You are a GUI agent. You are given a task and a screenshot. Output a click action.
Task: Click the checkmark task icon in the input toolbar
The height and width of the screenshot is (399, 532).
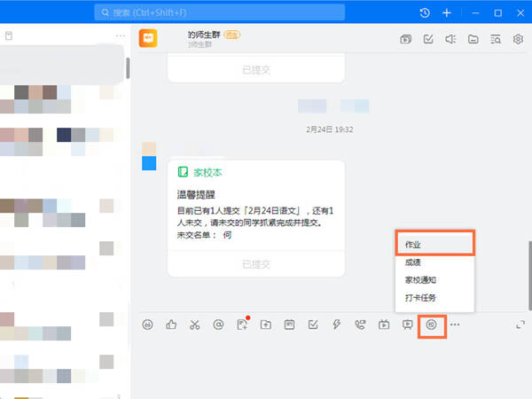(x=313, y=325)
